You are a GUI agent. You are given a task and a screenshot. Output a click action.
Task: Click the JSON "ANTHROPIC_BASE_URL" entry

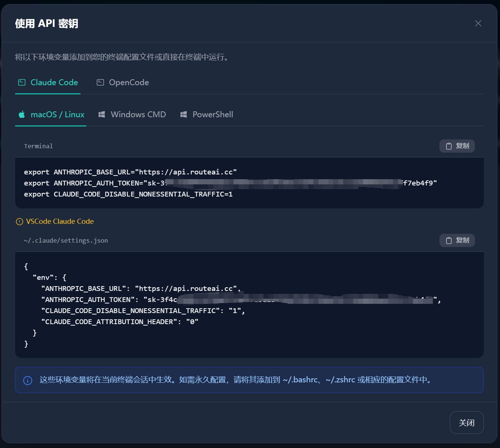pos(141,289)
